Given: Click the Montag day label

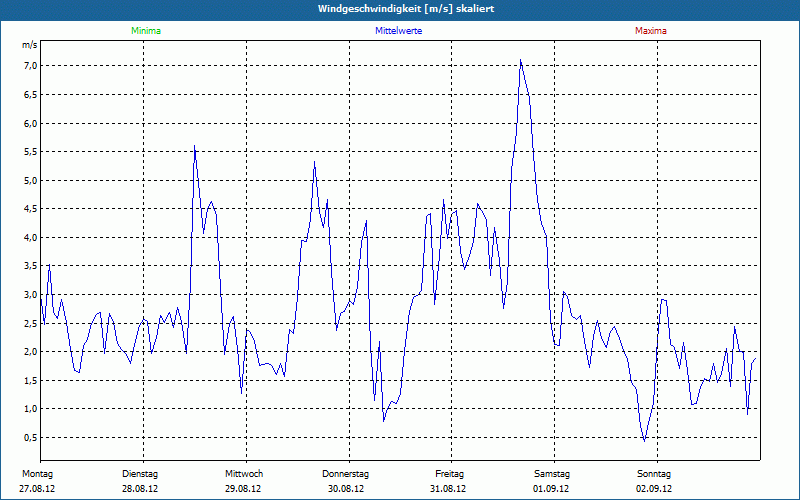Looking at the screenshot, I should pos(37,474).
